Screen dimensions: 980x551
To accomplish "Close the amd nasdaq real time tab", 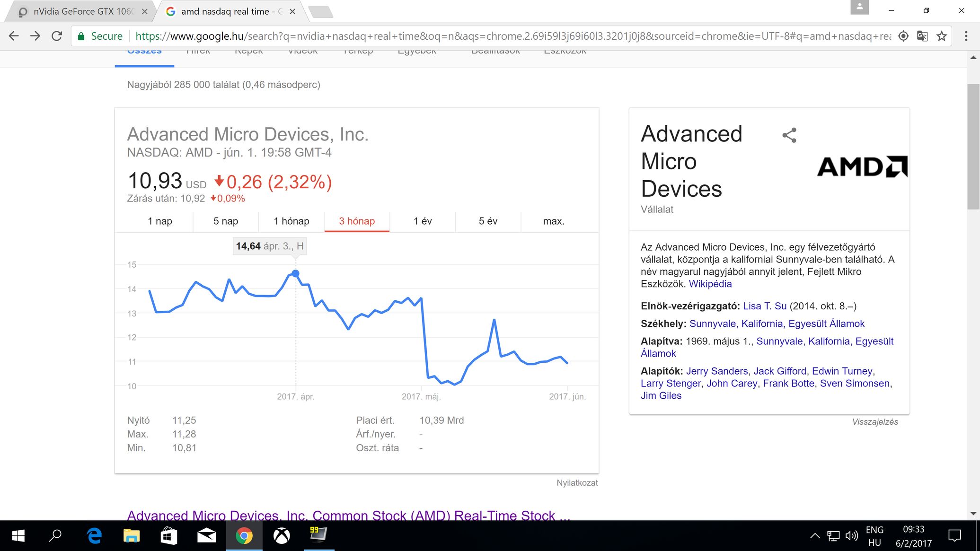I will tap(292, 11).
